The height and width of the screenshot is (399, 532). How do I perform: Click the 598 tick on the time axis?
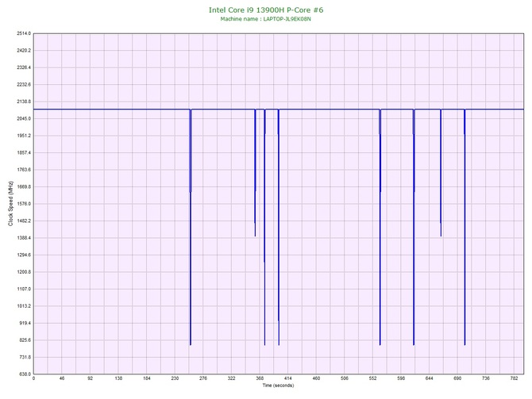click(x=401, y=378)
